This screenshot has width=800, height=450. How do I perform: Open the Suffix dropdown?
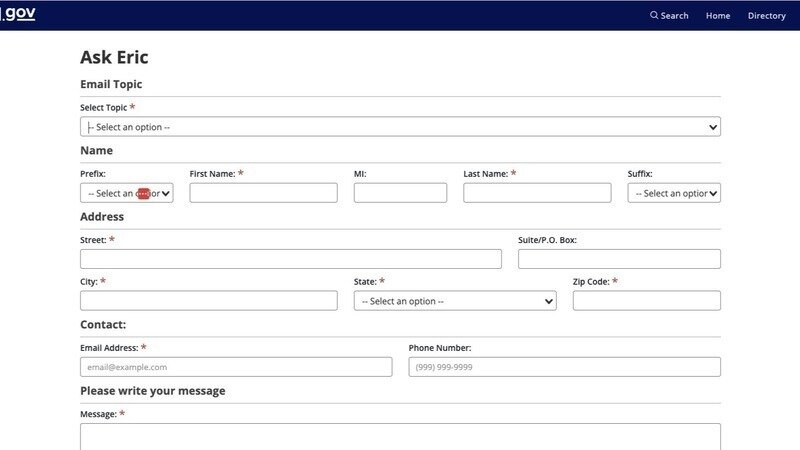click(674, 193)
